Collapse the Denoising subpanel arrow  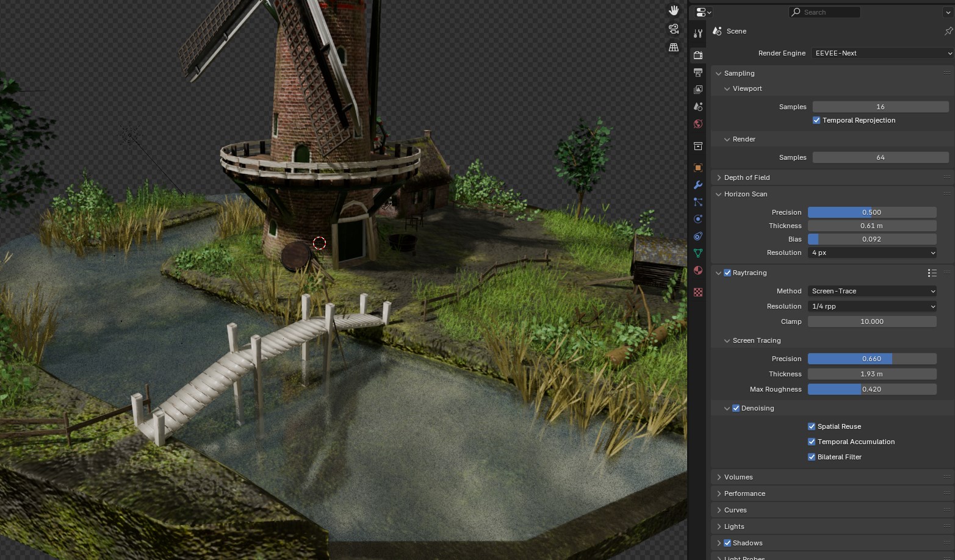pyautogui.click(x=727, y=408)
